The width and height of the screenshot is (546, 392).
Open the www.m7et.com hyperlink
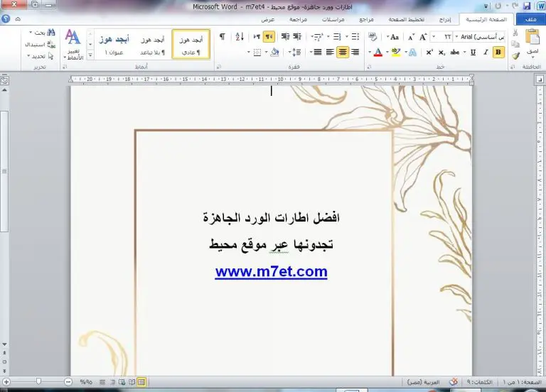tap(272, 271)
